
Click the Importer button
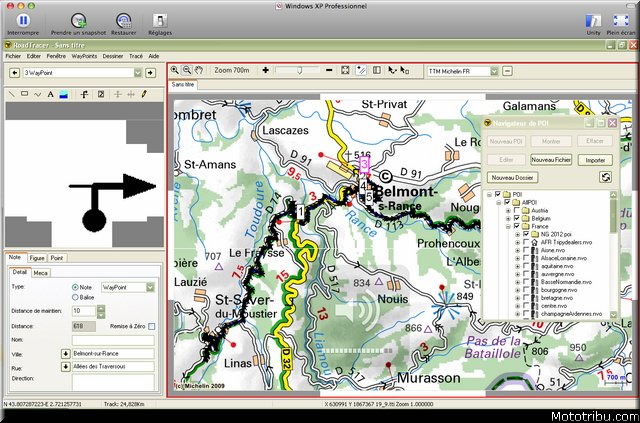[595, 160]
